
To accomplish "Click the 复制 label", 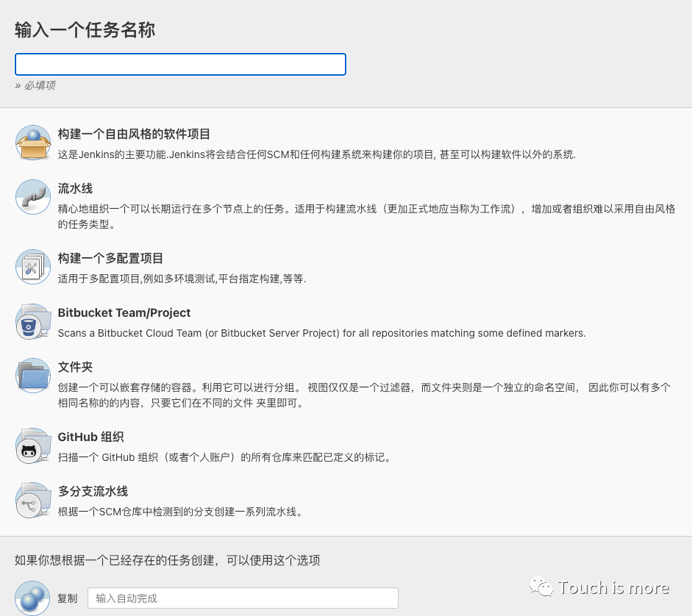I will tap(67, 598).
